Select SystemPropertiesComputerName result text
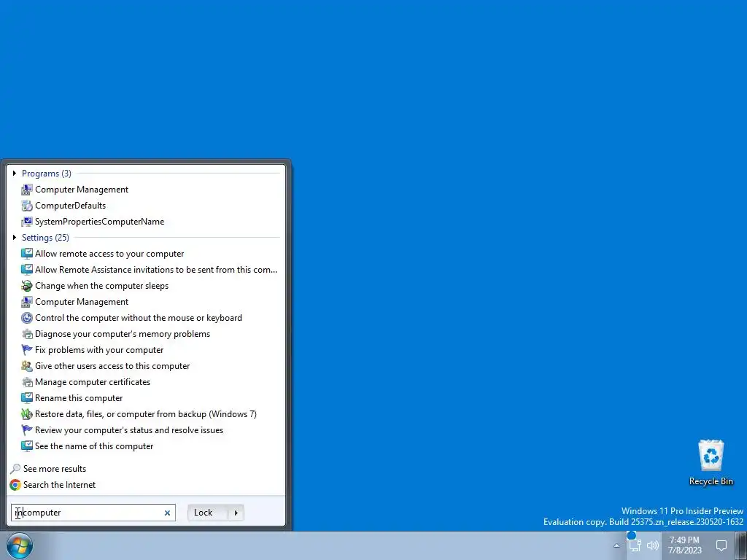747x560 pixels. (99, 222)
